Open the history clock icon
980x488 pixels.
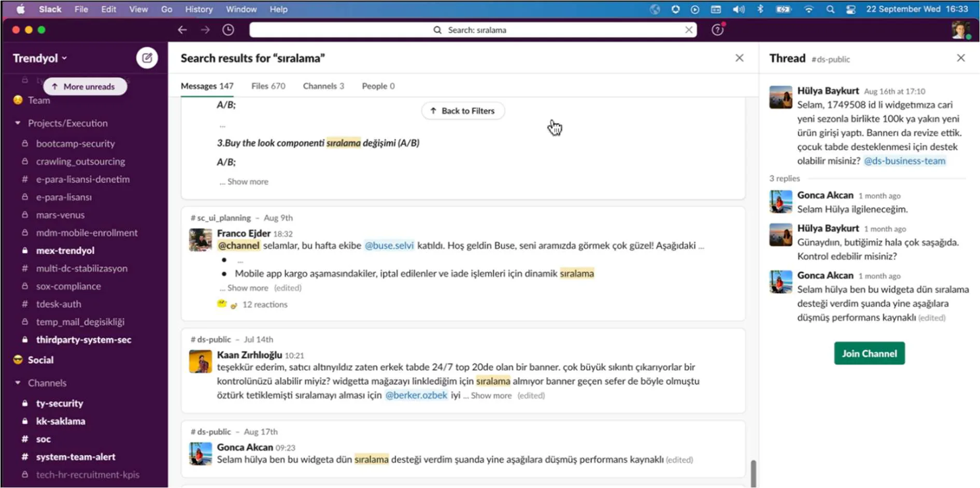[x=228, y=30]
